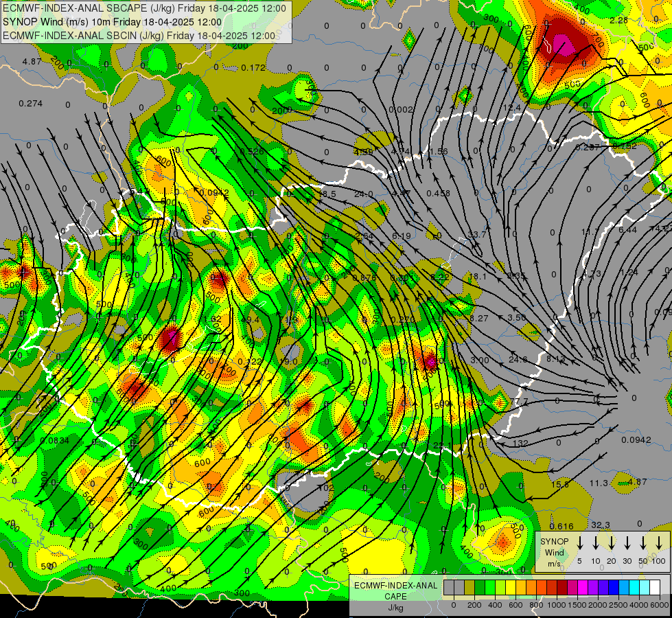Click the 18.5 value on the map
Viewport: 672px width, 618px height.
coord(327,194)
